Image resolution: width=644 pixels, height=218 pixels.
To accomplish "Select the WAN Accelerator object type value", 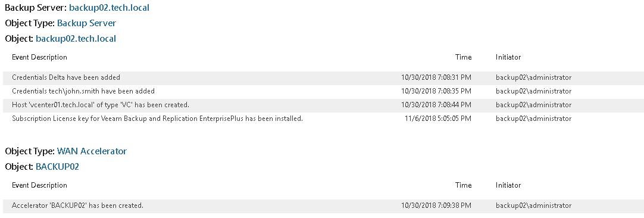I will pyautogui.click(x=92, y=151).
